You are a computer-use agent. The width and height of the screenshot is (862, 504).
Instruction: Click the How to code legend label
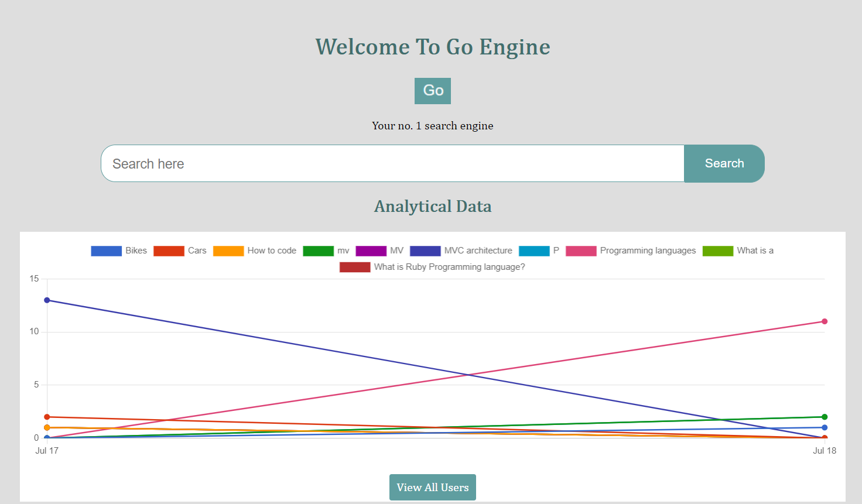(272, 251)
